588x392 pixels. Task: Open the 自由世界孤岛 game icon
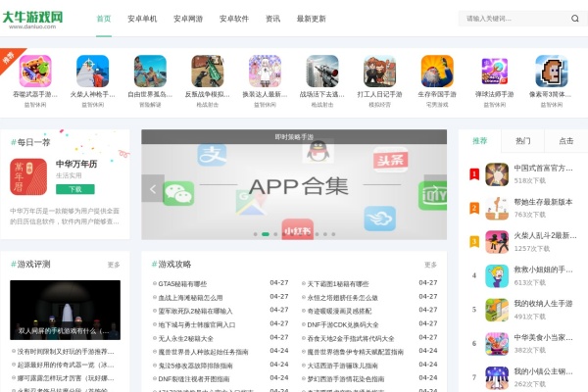click(x=150, y=71)
